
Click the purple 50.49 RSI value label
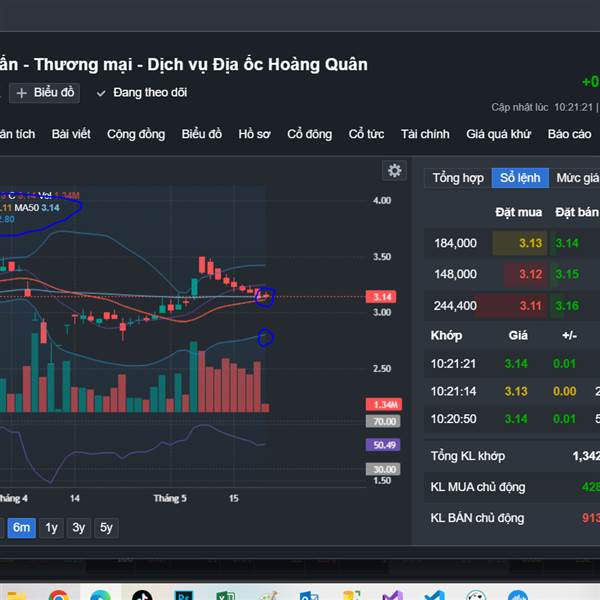click(383, 445)
